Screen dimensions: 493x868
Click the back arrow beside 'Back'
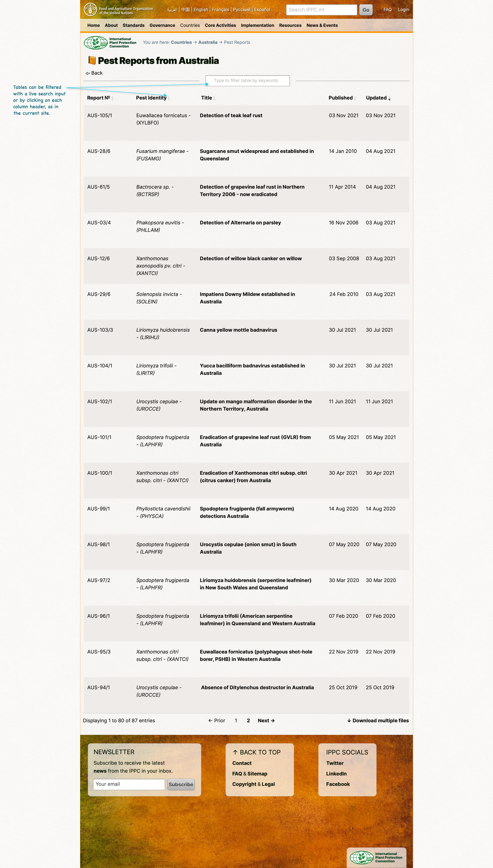tap(88, 73)
